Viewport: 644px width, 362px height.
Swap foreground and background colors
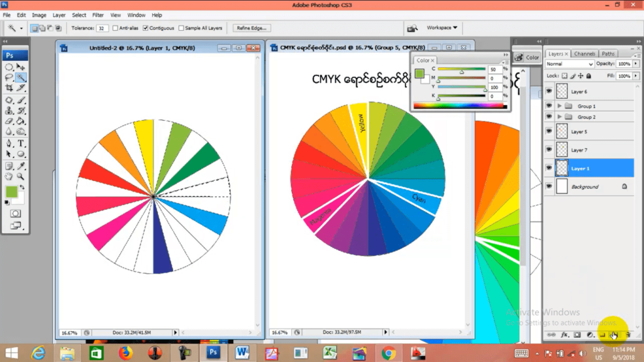click(22, 187)
